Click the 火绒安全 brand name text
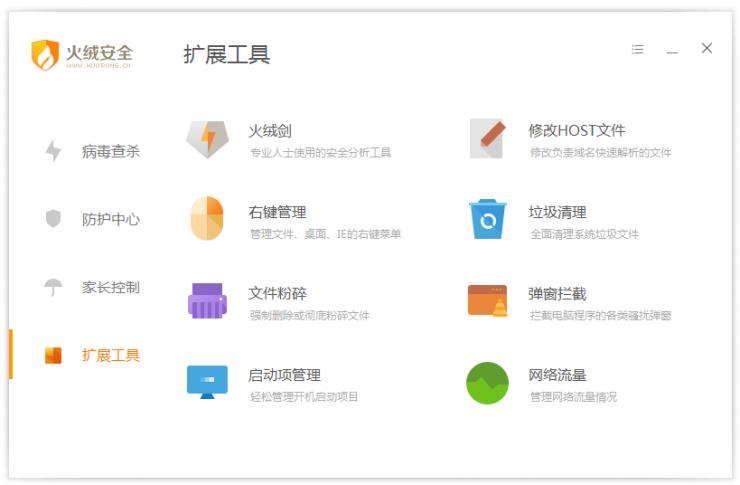Viewport: 740px width, 485px height. 99,52
